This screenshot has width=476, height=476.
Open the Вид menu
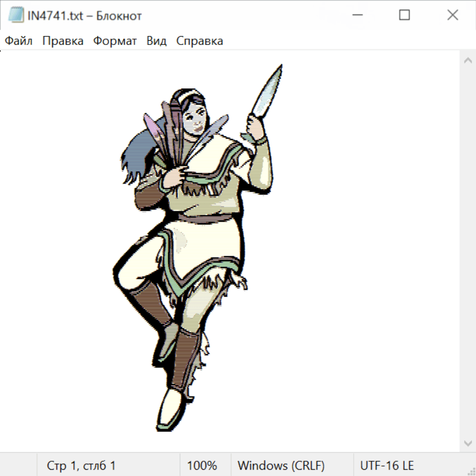[157, 41]
